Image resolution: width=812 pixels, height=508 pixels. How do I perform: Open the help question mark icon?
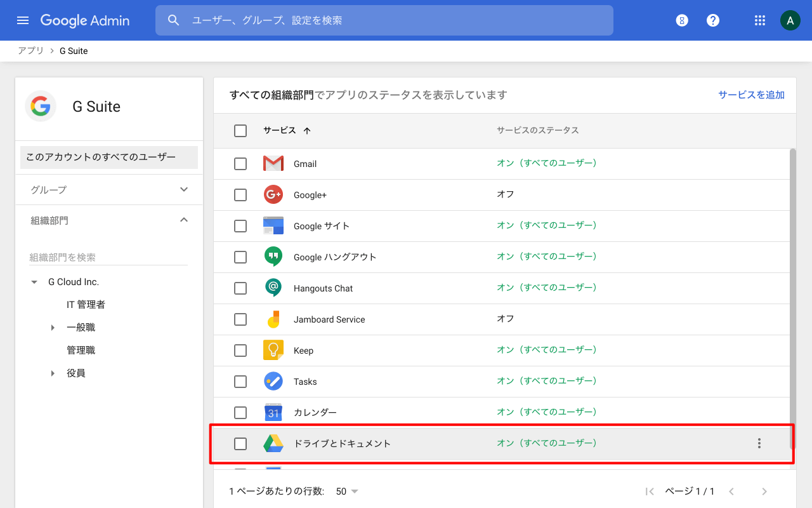click(x=713, y=20)
